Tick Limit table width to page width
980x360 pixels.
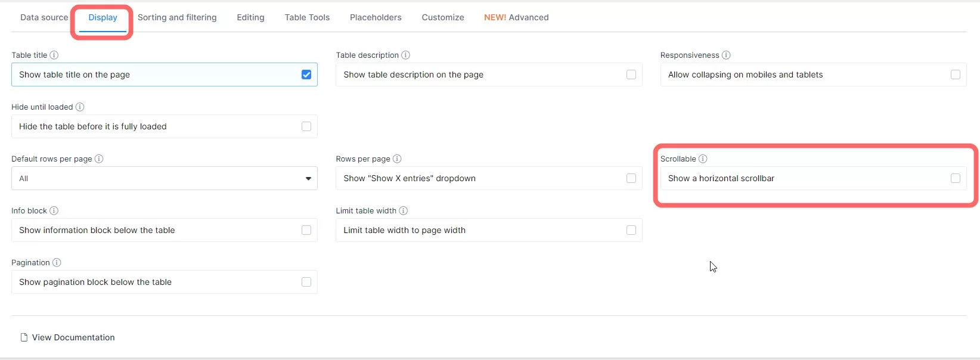631,230
